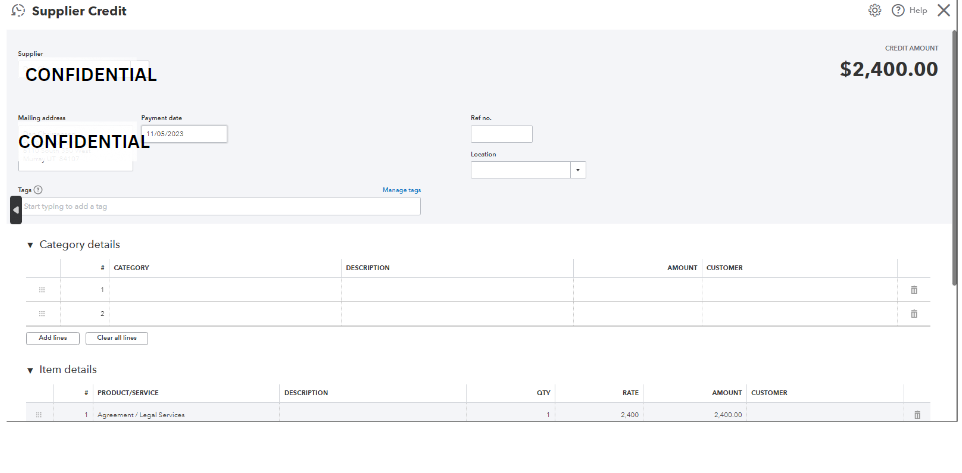
Task: Click the Customer cell of category row 1
Action: point(800,290)
